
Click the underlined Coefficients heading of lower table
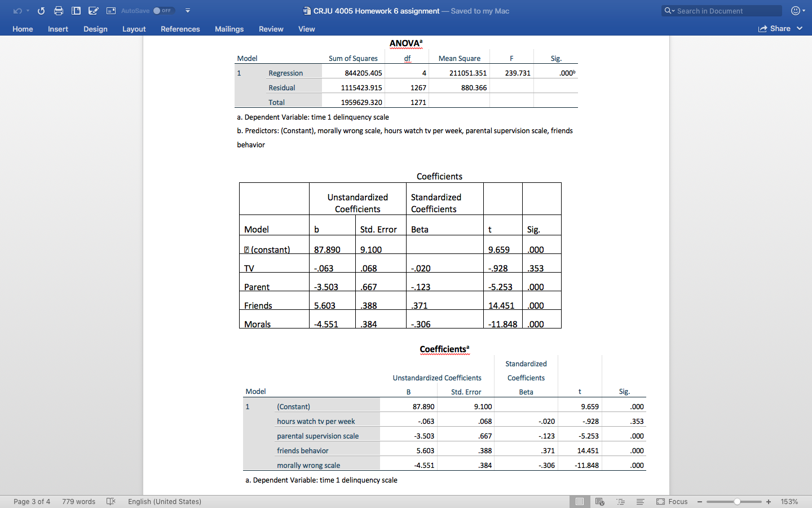pyautogui.click(x=444, y=349)
